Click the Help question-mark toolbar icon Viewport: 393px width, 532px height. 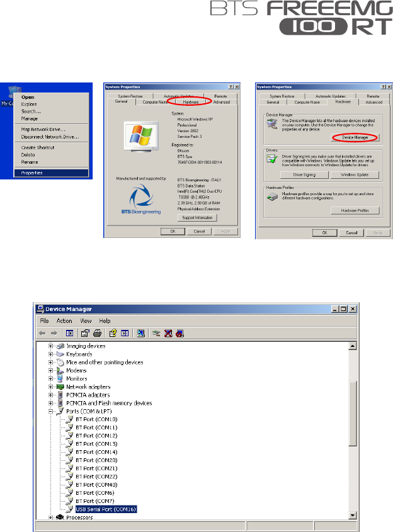(113, 333)
